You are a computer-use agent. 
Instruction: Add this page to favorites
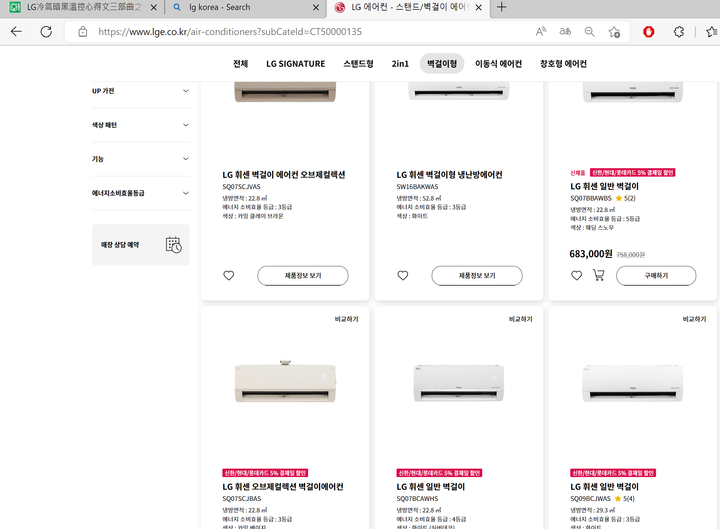tap(614, 32)
